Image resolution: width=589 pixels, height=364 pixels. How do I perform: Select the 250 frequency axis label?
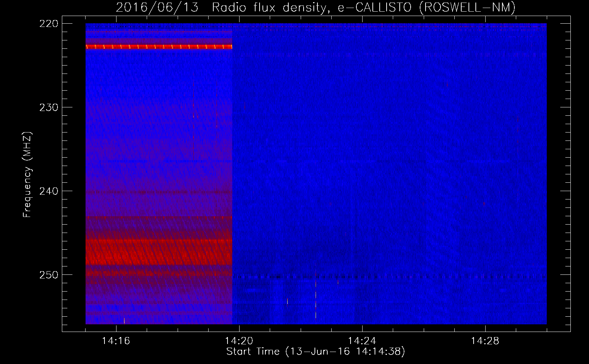pos(49,275)
